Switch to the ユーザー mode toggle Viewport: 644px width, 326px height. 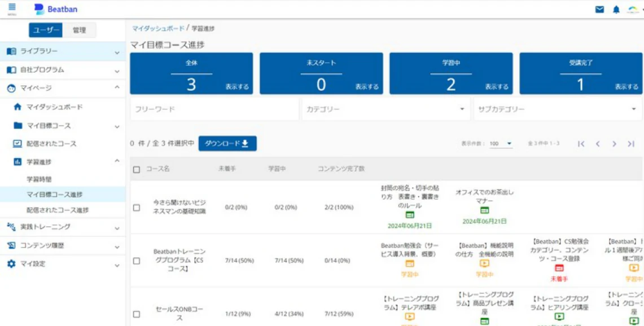click(x=46, y=30)
